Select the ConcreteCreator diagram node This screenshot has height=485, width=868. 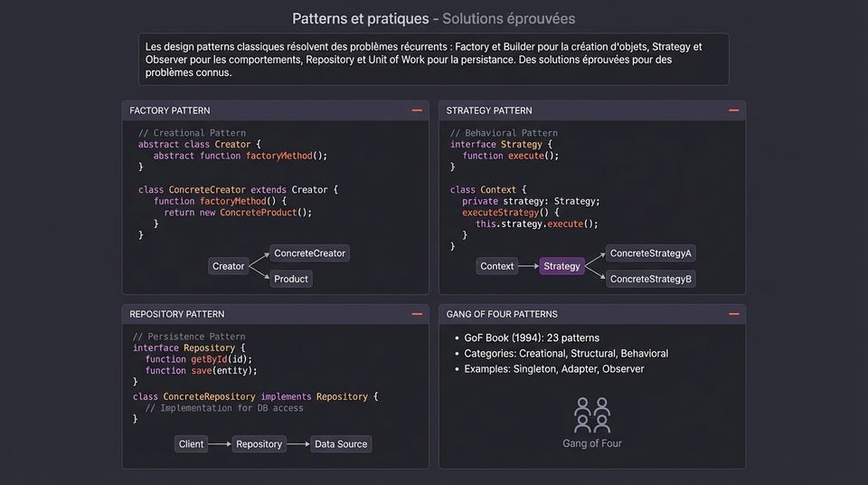click(x=309, y=253)
